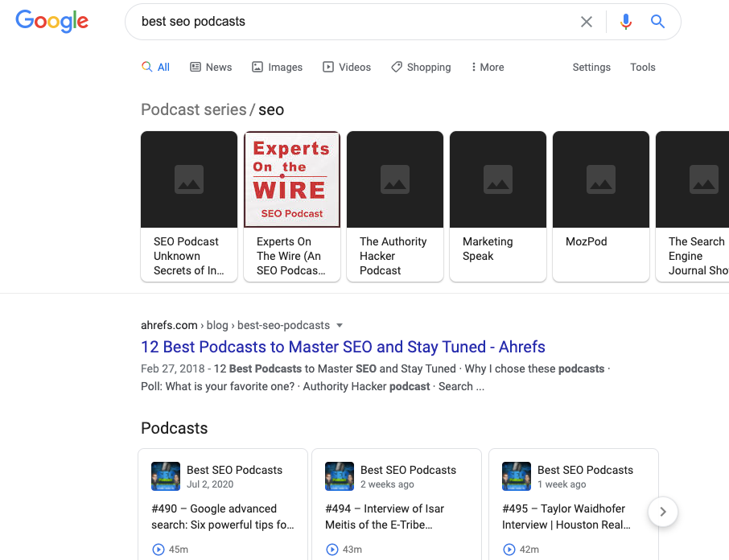Open Experts On The Wire cover art
This screenshot has height=560, width=729.
click(x=292, y=179)
